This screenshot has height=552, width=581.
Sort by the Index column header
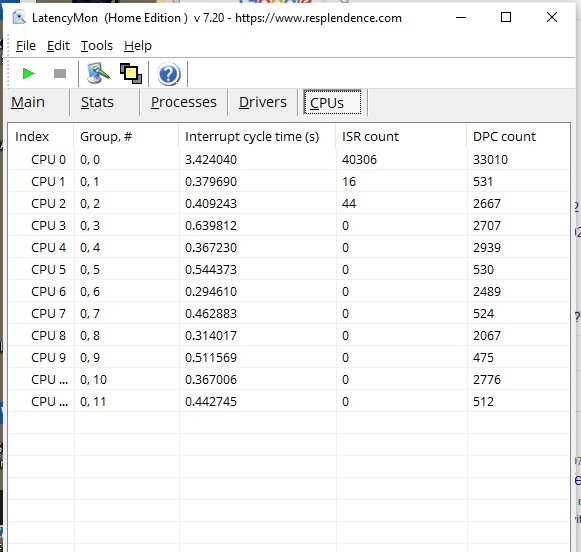coord(41,136)
